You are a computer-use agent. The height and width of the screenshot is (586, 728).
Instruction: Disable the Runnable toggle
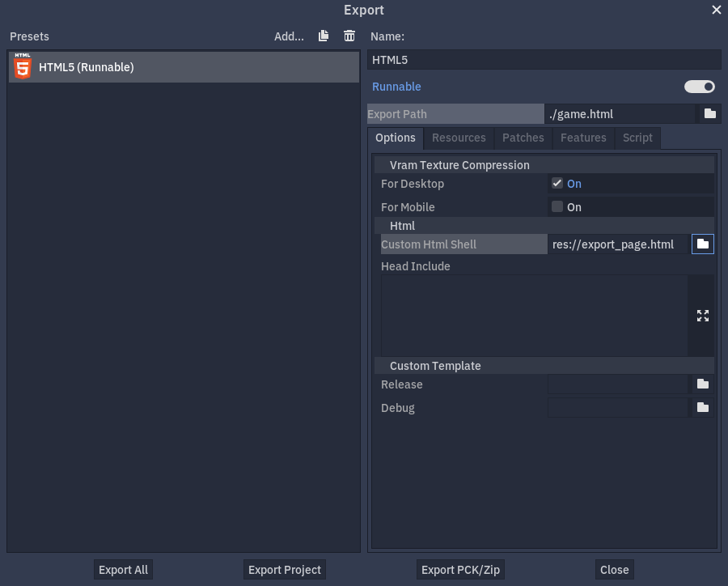pyautogui.click(x=699, y=87)
